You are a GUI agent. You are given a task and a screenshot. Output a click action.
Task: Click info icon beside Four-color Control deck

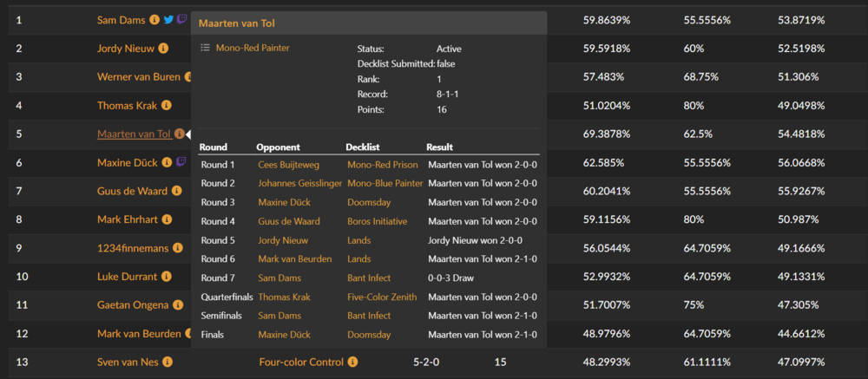pyautogui.click(x=352, y=362)
